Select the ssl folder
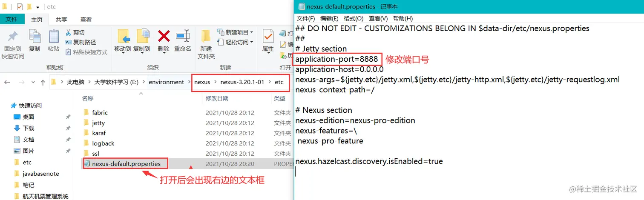 pos(95,154)
